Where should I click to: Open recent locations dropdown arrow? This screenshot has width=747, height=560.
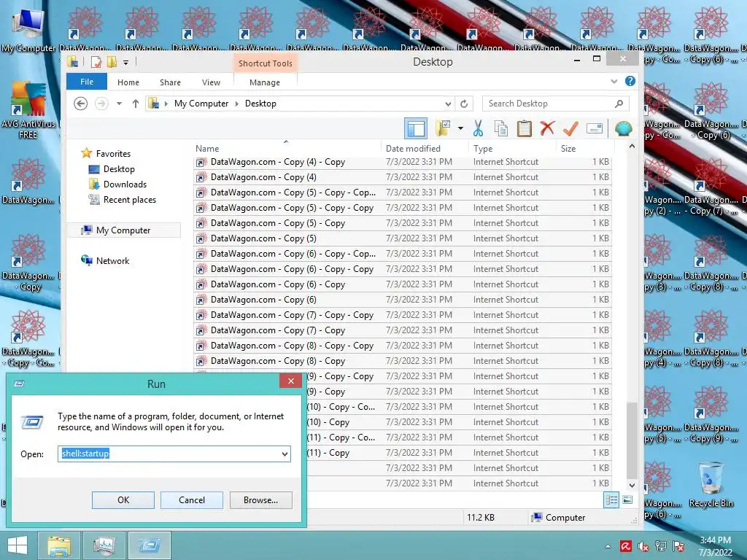(x=119, y=104)
